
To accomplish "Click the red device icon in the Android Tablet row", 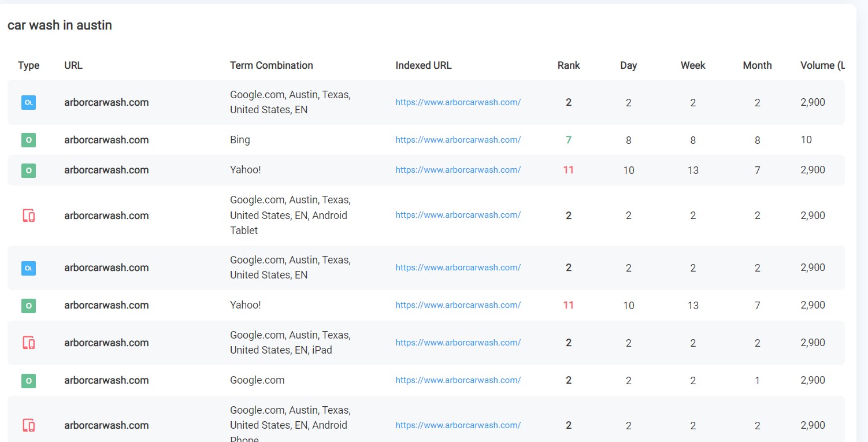I will [28, 216].
